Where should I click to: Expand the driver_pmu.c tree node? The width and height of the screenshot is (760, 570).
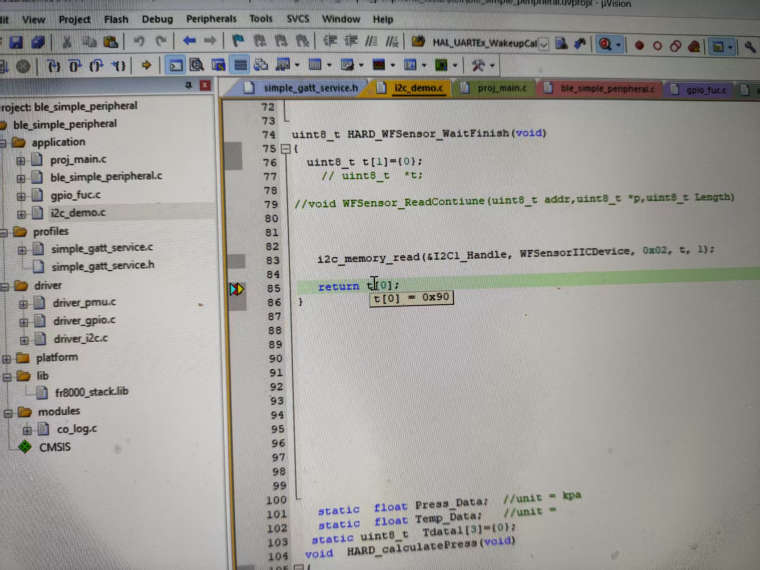21,303
